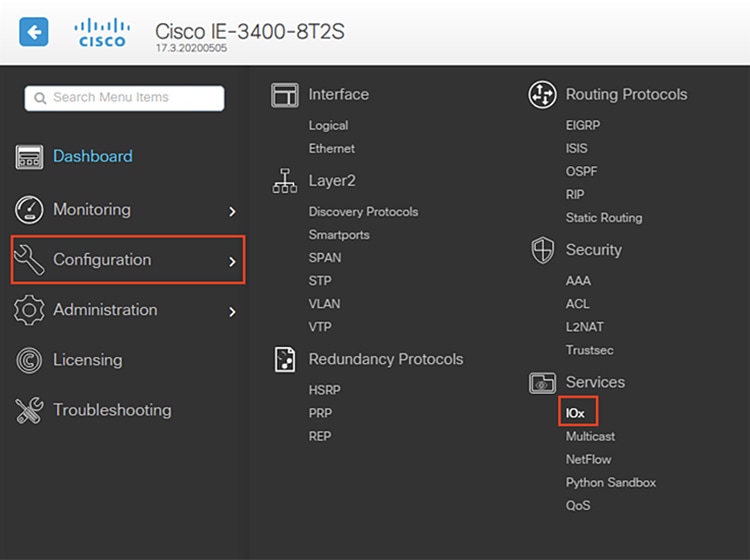Focus the Search Menu Items field
Image resolution: width=750 pixels, height=560 pixels.
tap(124, 98)
